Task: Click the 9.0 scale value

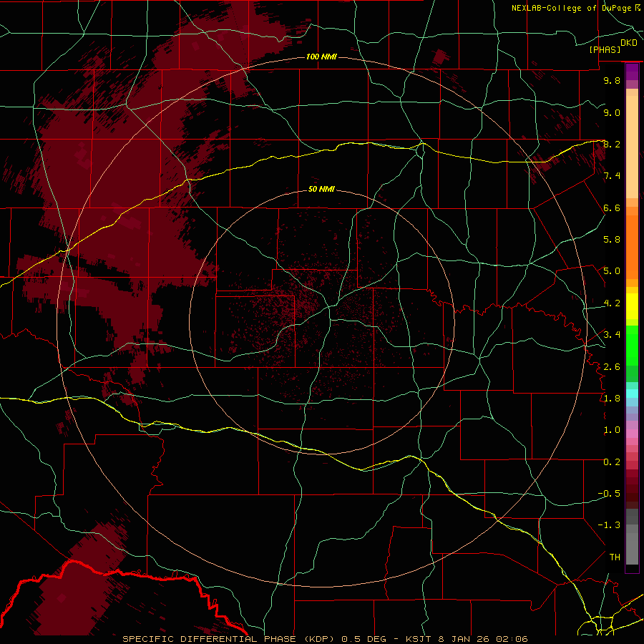Action: point(612,112)
